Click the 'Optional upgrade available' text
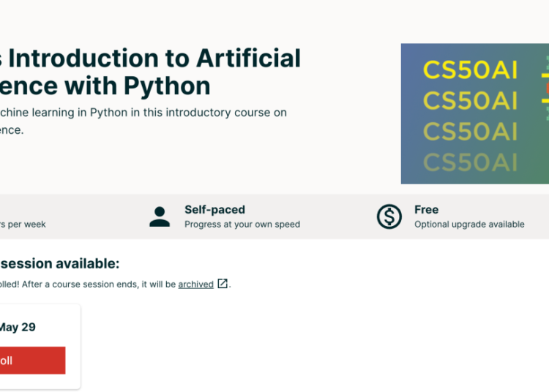Screen dimensions: 549x392 click(x=469, y=225)
